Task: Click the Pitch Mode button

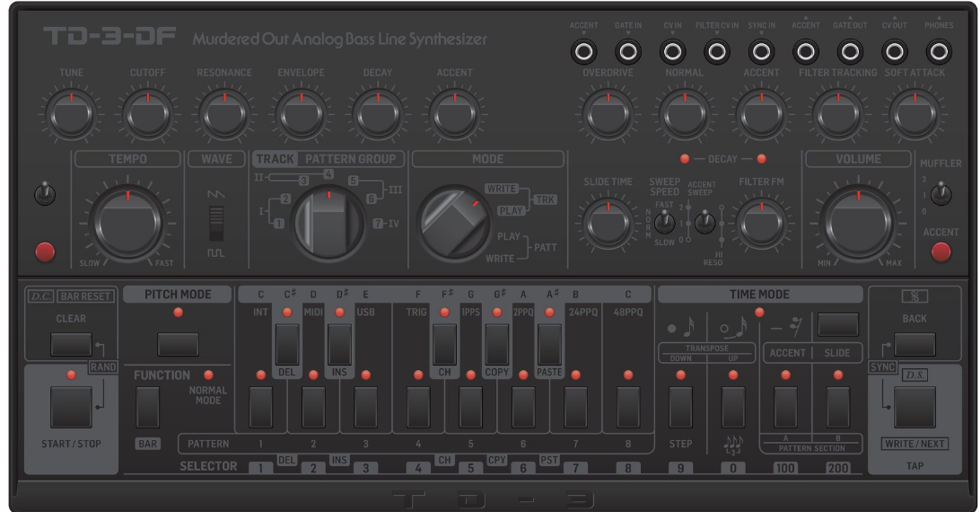Action: click(x=178, y=344)
